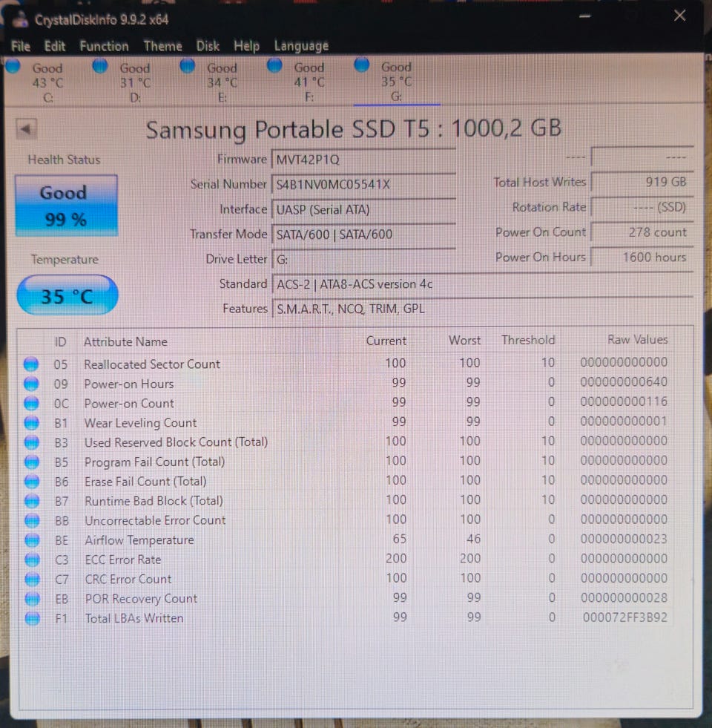Screen dimensions: 712x728
Task: Click the 35 °C temperature button
Action: (x=67, y=295)
